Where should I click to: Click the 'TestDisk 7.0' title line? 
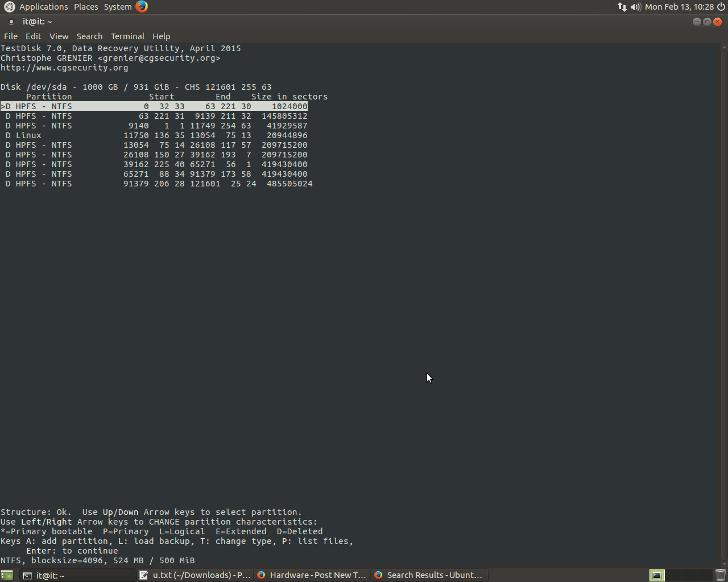point(121,48)
